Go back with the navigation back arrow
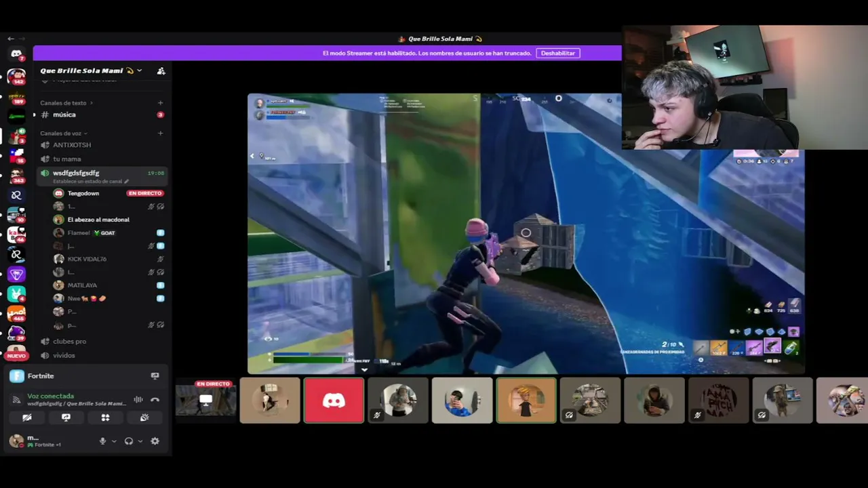 pyautogui.click(x=10, y=39)
